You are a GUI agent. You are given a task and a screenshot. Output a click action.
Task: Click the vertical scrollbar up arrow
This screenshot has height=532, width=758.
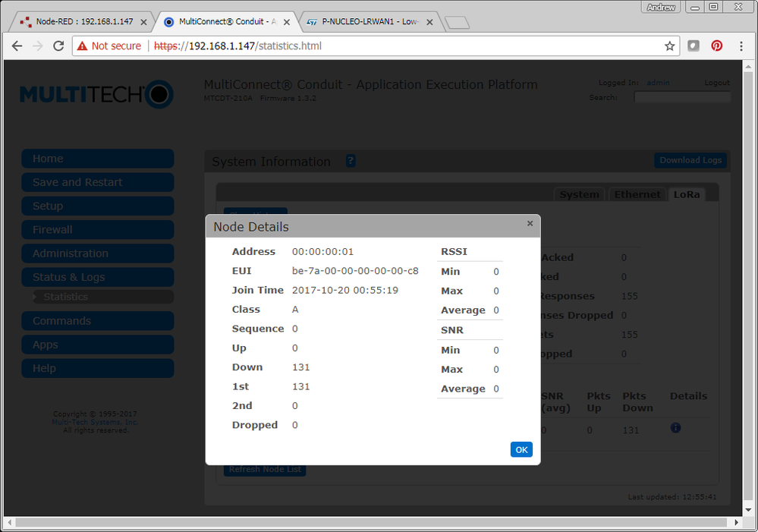pyautogui.click(x=748, y=67)
